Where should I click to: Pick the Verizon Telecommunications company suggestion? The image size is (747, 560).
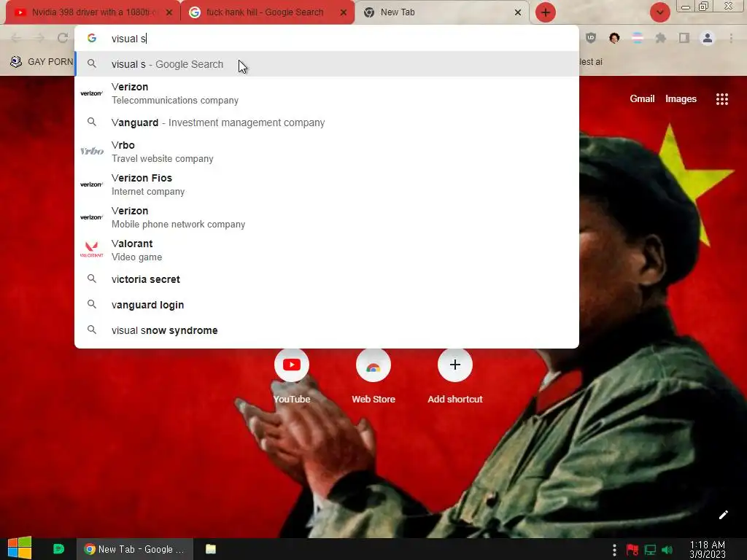pos(327,93)
